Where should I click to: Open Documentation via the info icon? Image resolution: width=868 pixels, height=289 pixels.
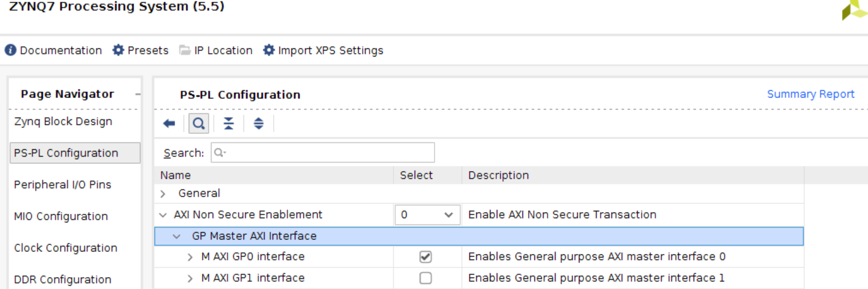pos(11,50)
